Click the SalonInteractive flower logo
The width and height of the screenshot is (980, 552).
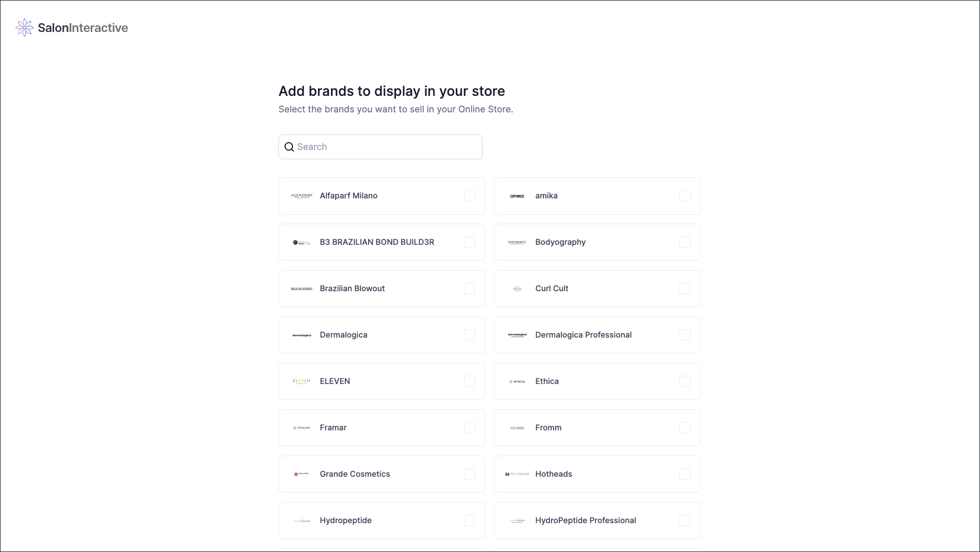click(24, 27)
